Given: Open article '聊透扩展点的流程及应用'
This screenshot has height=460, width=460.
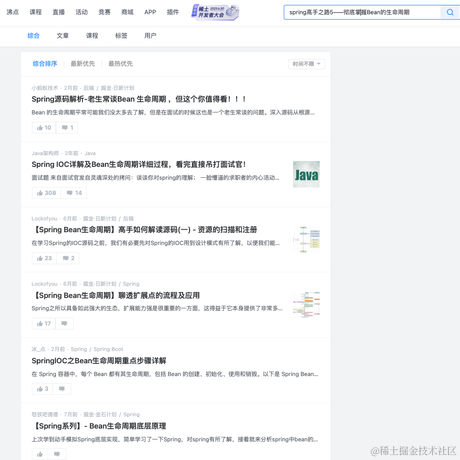Looking at the screenshot, I should (117, 295).
